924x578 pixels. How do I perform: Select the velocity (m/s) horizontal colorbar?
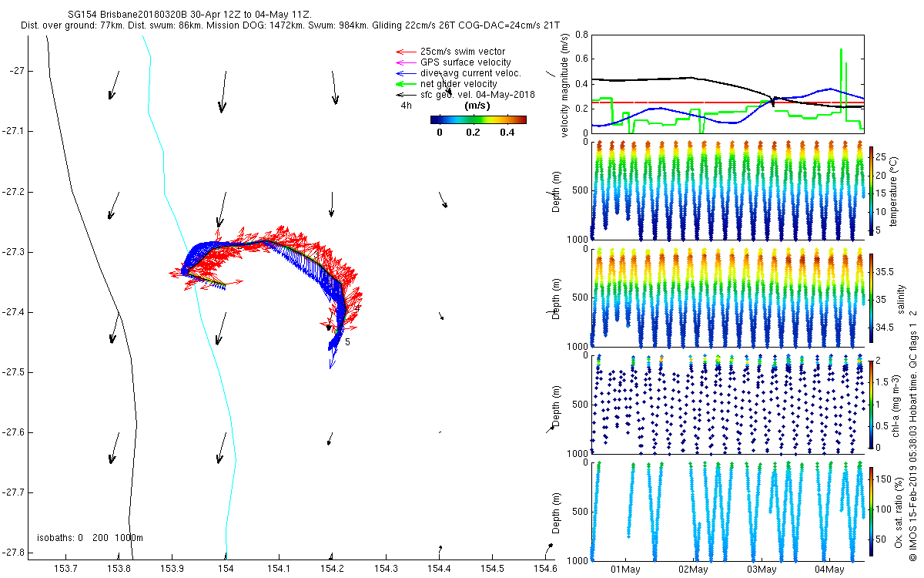tap(477, 119)
